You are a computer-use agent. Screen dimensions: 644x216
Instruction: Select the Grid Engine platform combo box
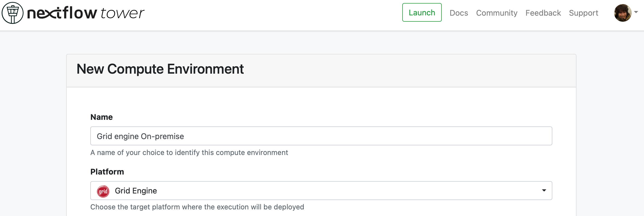point(321,190)
